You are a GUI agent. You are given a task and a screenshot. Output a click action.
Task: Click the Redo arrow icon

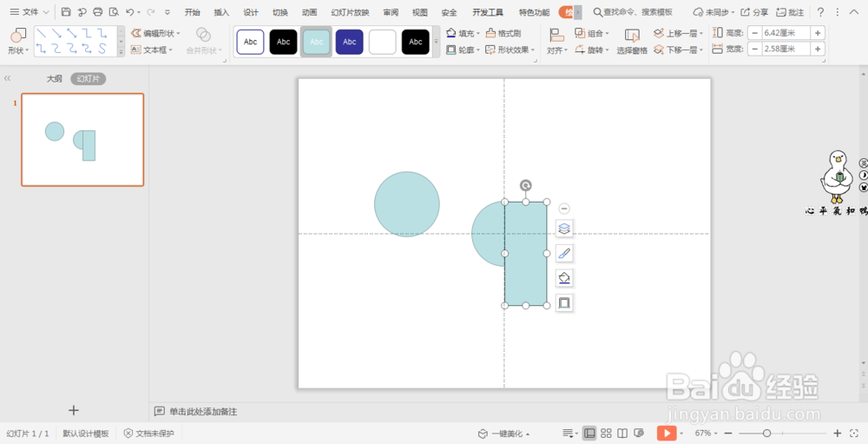tap(150, 11)
